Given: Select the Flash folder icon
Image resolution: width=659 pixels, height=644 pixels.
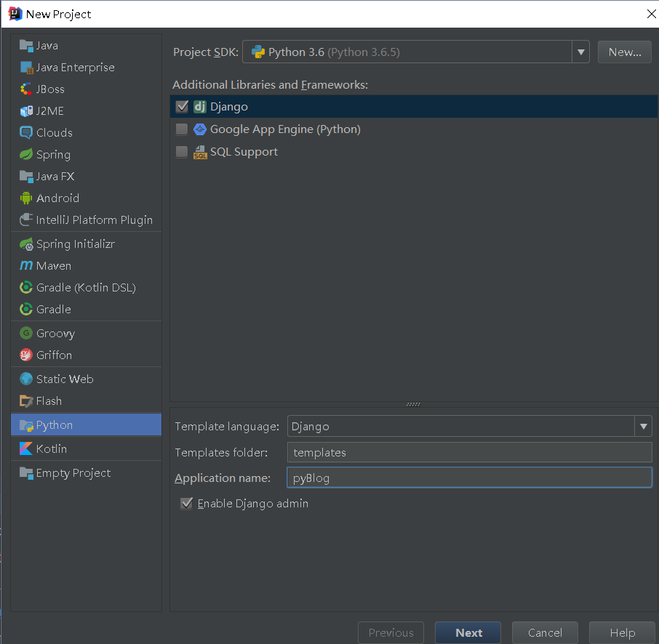Looking at the screenshot, I should click(26, 401).
